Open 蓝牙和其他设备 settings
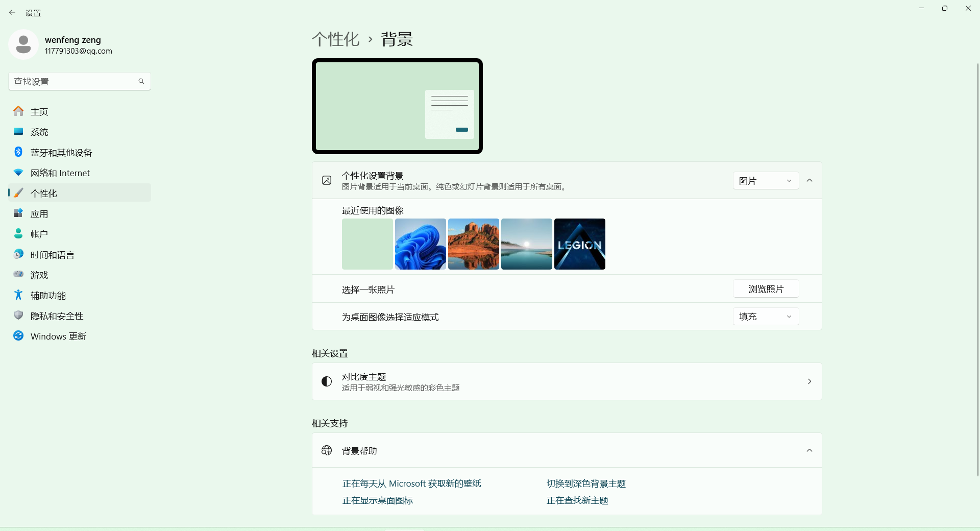 coord(80,152)
